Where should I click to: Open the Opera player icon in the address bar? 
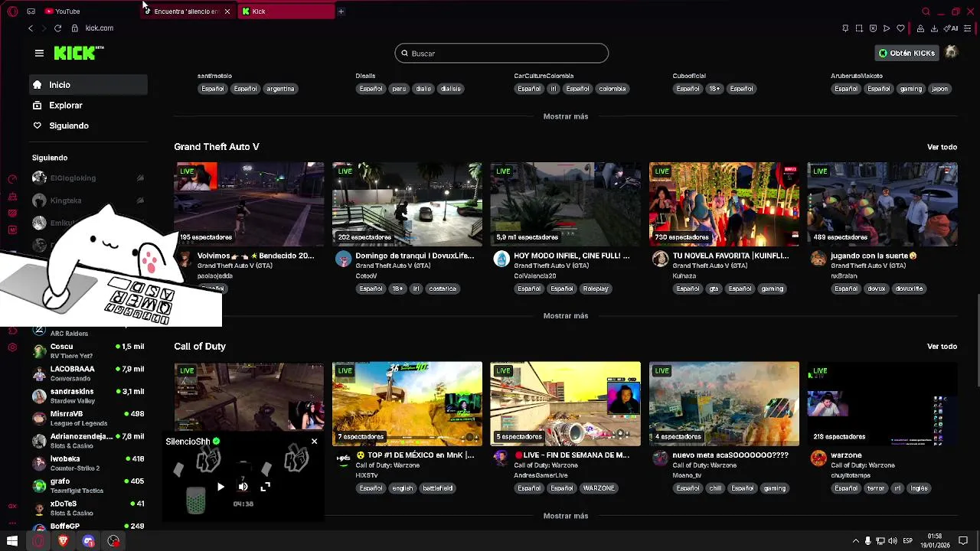coord(887,28)
